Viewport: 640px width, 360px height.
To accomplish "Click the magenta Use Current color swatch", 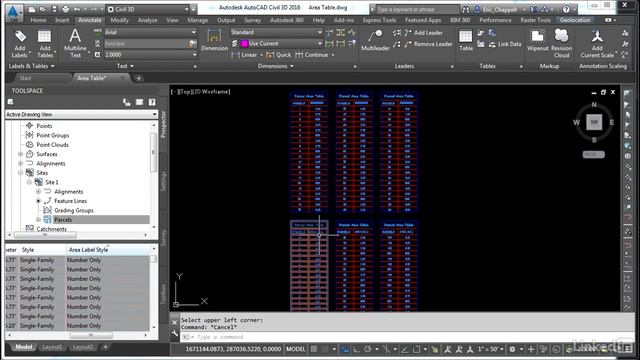I will click(244, 44).
